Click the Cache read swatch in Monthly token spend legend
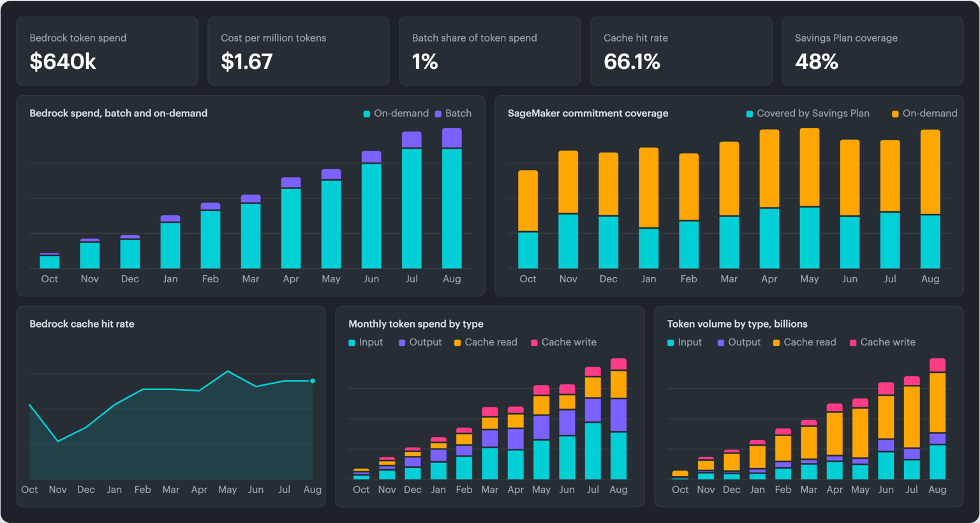 pos(457,343)
